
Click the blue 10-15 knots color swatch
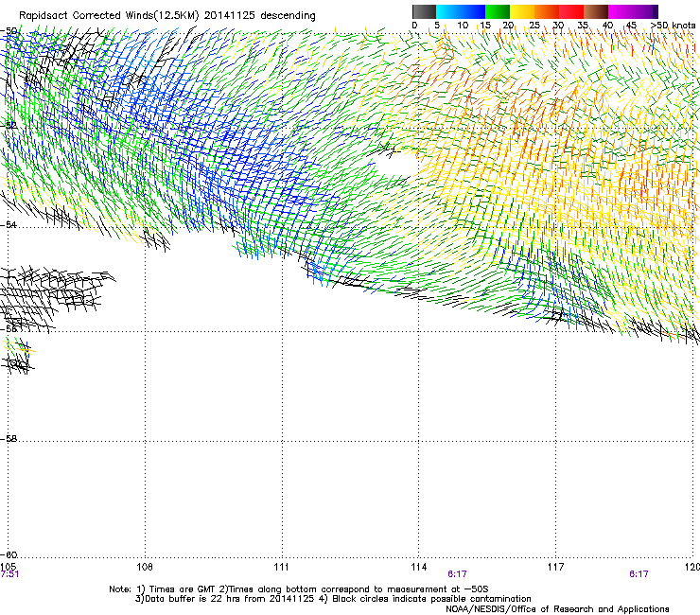coord(473,11)
